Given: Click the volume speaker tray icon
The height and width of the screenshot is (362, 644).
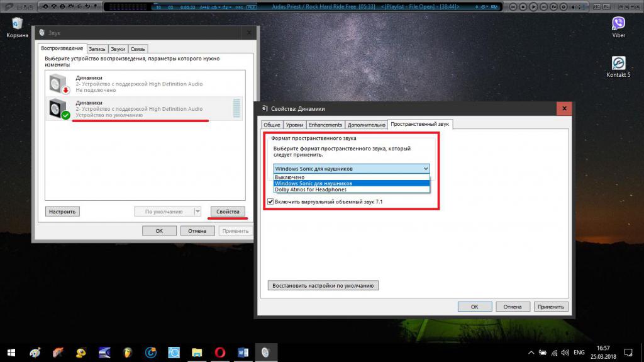Looking at the screenshot, I should coord(565,353).
